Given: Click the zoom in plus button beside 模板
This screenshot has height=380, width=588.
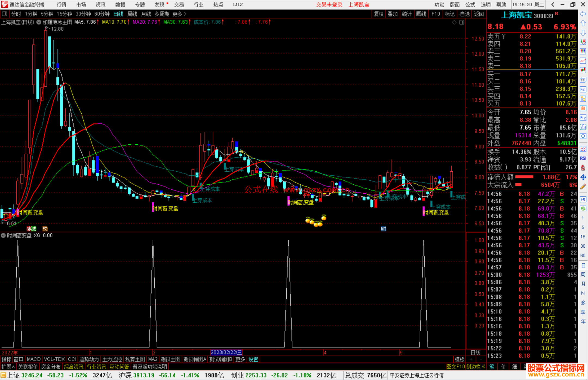Looking at the screenshot, I should click(471, 359).
